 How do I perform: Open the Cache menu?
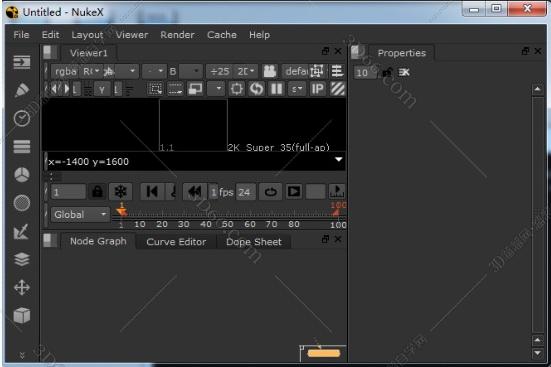coord(222,35)
